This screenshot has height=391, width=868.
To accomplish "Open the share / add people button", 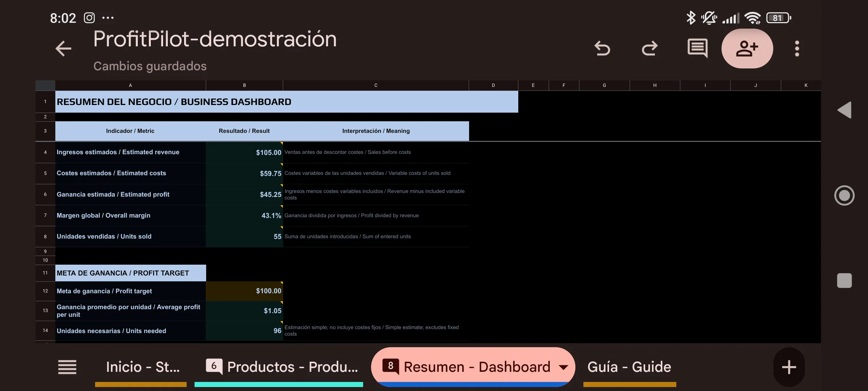I will tap(747, 49).
